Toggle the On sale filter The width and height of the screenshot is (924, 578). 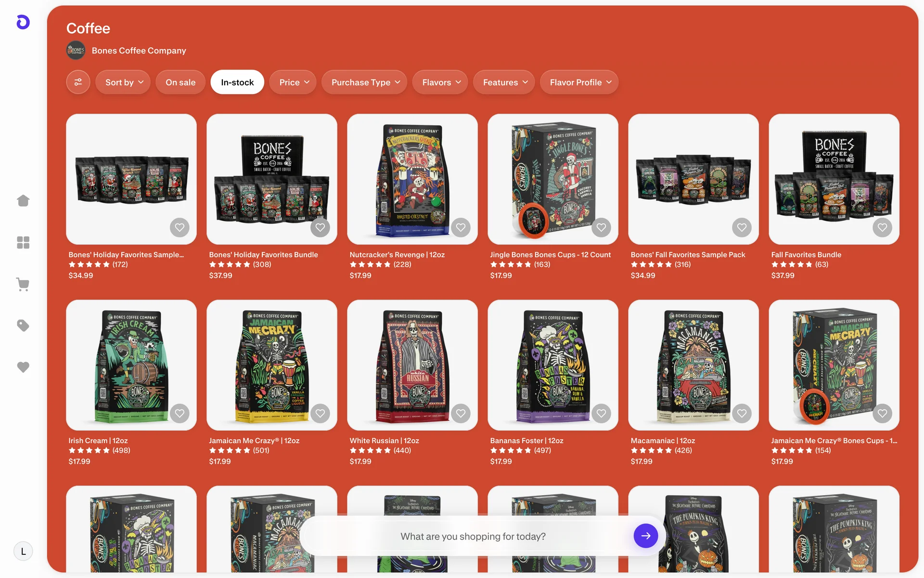(x=180, y=82)
